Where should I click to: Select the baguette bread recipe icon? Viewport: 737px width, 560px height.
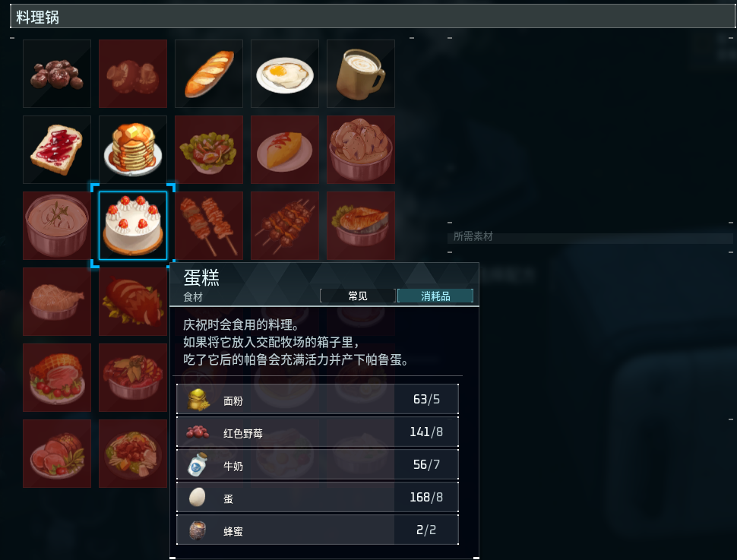[x=209, y=74]
